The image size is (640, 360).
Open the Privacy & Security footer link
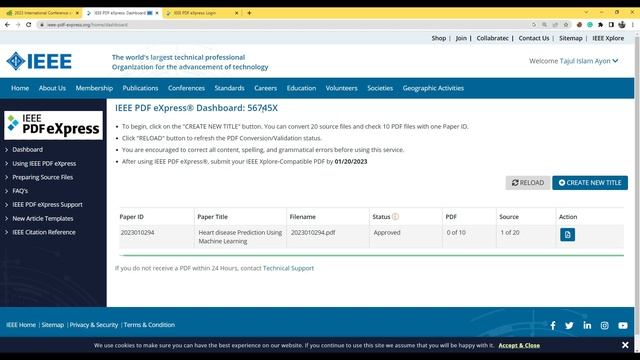tap(93, 325)
